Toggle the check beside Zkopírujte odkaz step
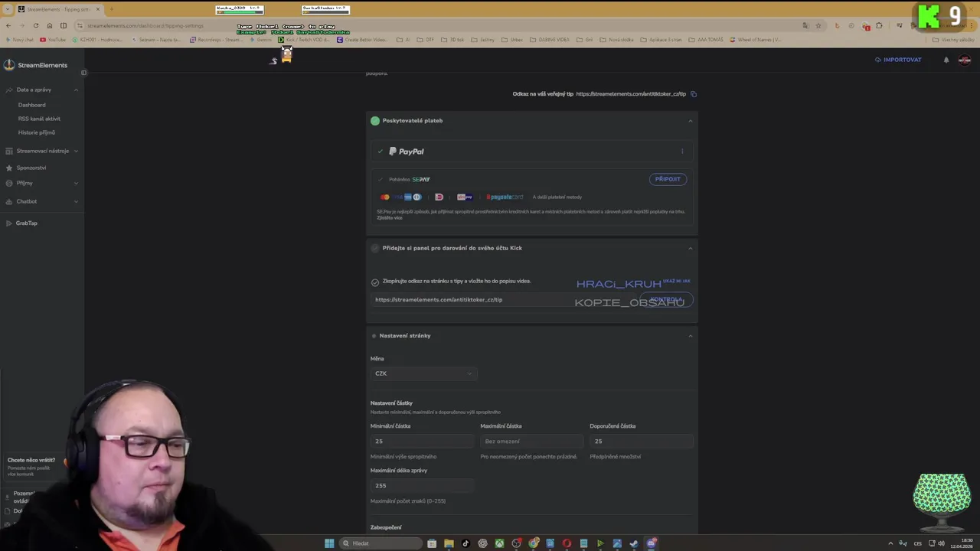Screen dimensions: 980x551 (375, 282)
